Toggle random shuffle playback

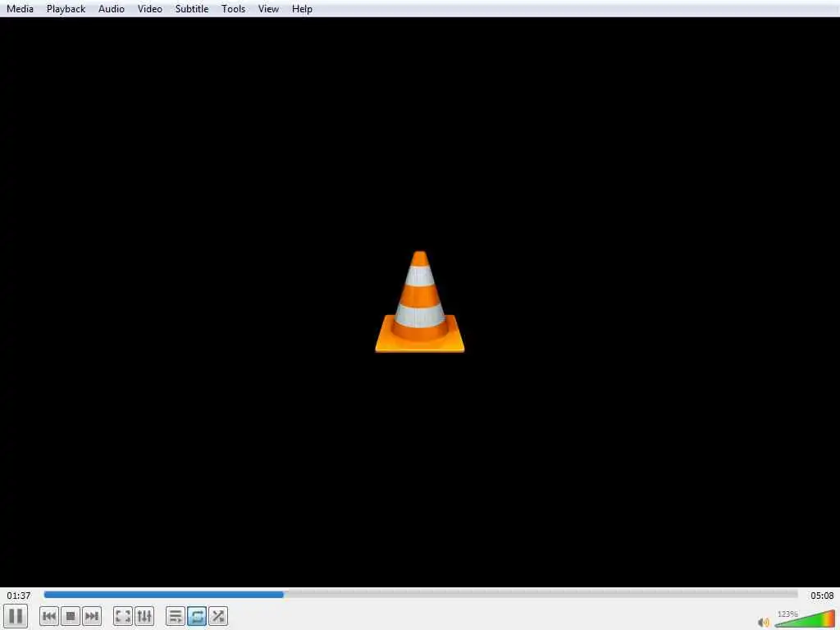coord(218,616)
